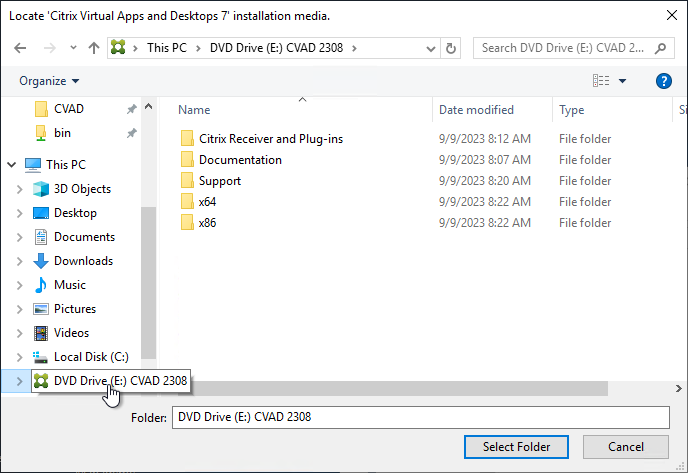Viewport: 688px width, 473px height.
Task: Select Local Disk (C:) in the tree
Action: tap(91, 357)
